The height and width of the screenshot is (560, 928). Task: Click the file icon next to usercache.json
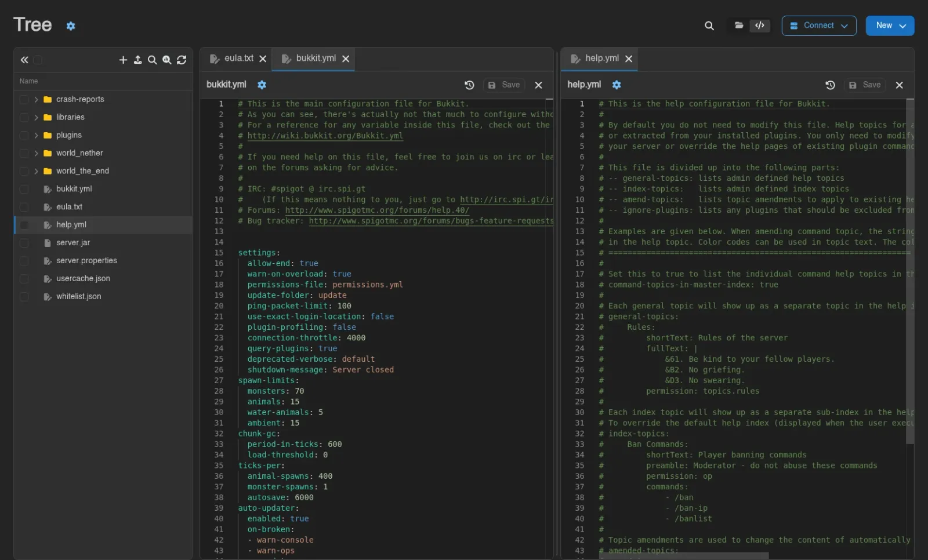48,279
